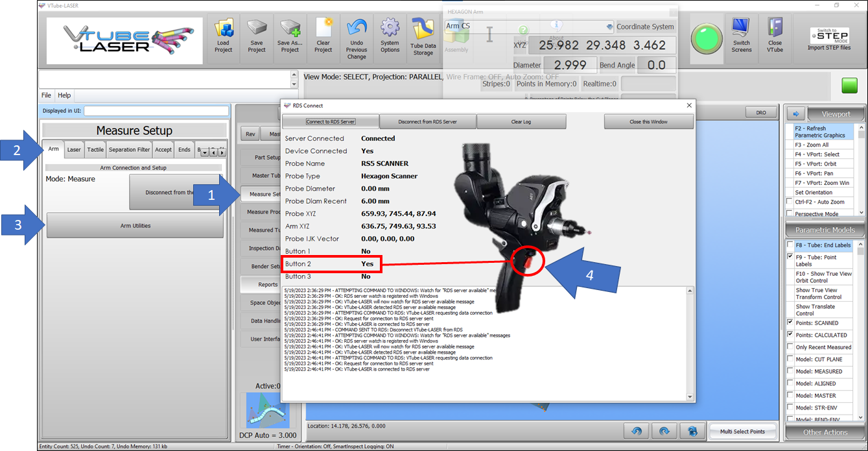Enable Model: MASTER checkbox
Screen dimensions: 868x451
(790, 395)
